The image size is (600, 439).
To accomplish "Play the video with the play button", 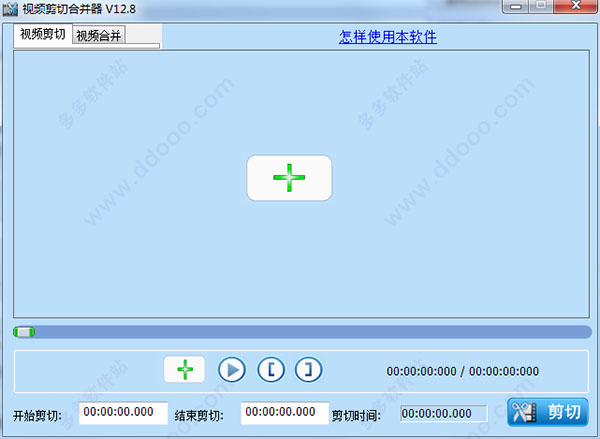I will point(232,370).
